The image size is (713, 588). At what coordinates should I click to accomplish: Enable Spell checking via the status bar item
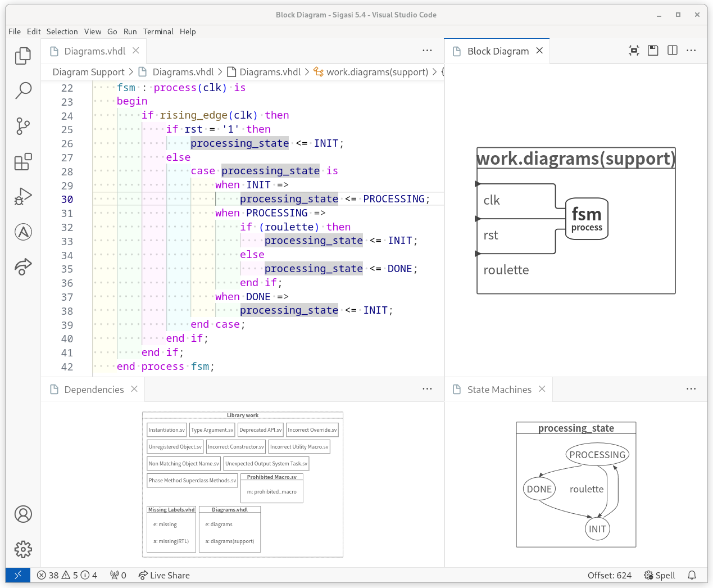658,575
